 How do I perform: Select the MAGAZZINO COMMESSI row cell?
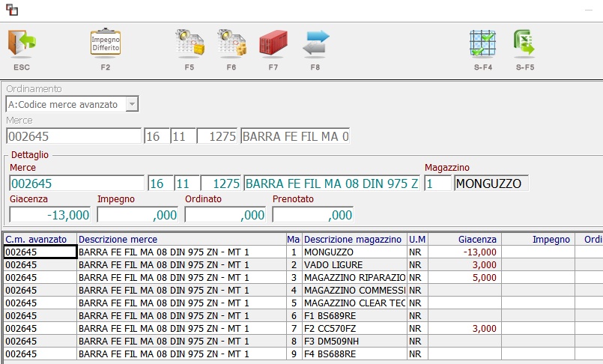pos(354,290)
